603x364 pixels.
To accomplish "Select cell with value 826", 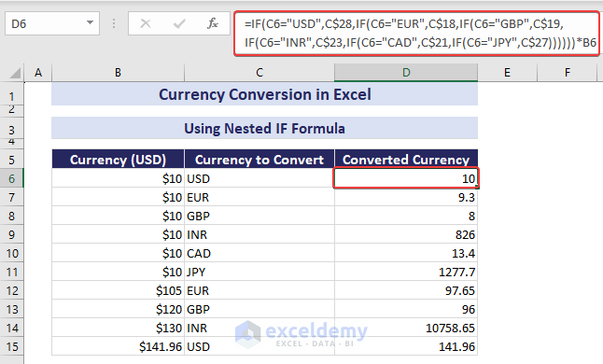I will tap(406, 234).
